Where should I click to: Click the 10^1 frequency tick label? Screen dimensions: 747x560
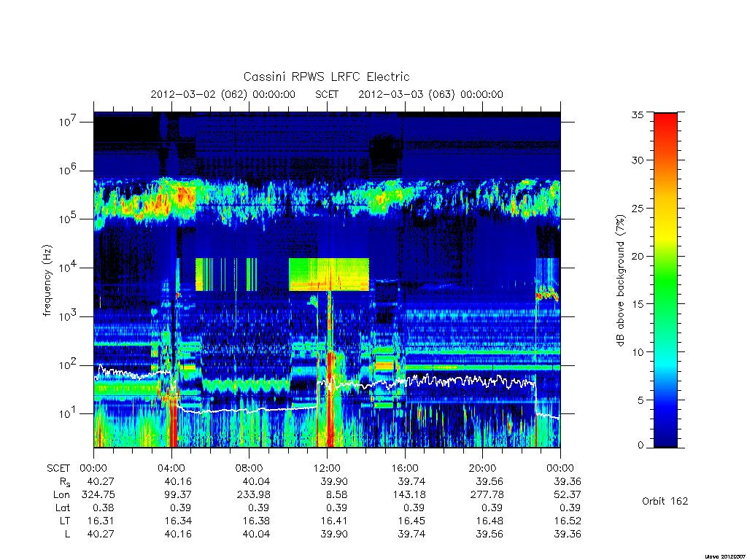coord(68,413)
